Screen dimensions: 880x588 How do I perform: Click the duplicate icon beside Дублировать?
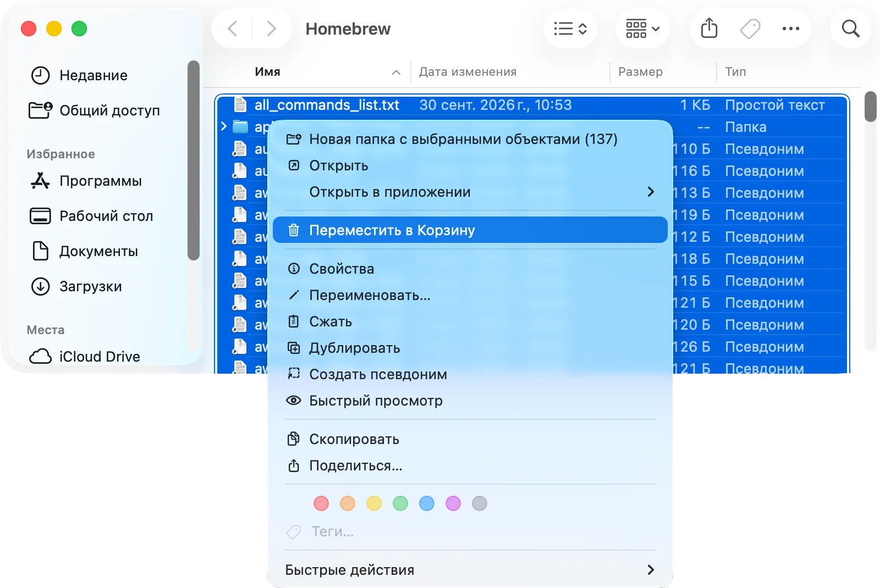tap(294, 348)
